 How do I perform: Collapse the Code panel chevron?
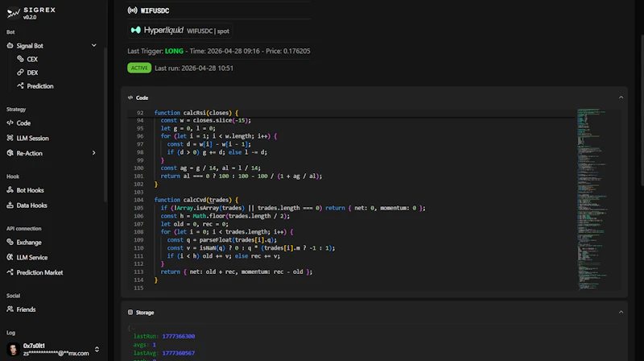621,98
